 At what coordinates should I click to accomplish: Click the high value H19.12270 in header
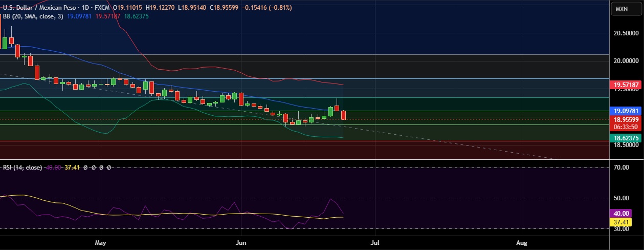[x=161, y=9]
